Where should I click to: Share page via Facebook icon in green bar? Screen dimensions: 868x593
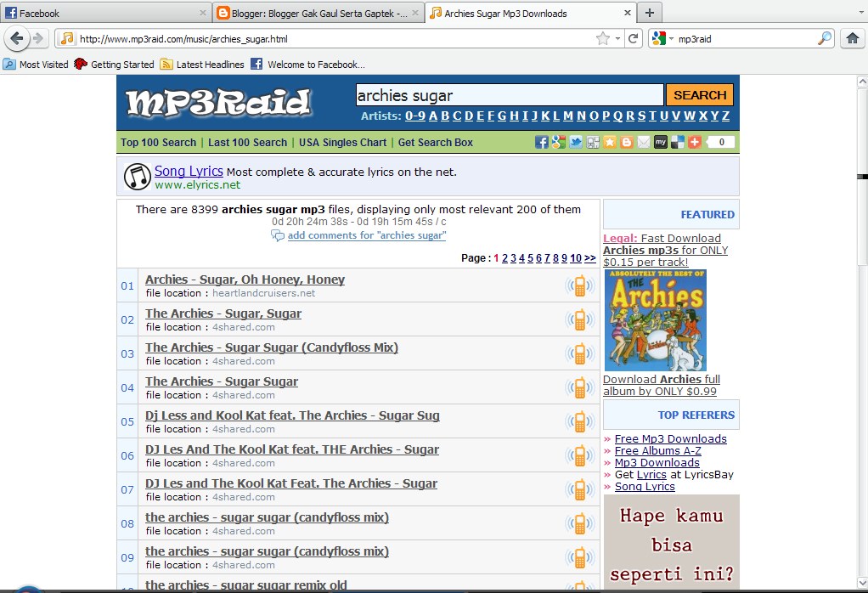click(x=541, y=142)
